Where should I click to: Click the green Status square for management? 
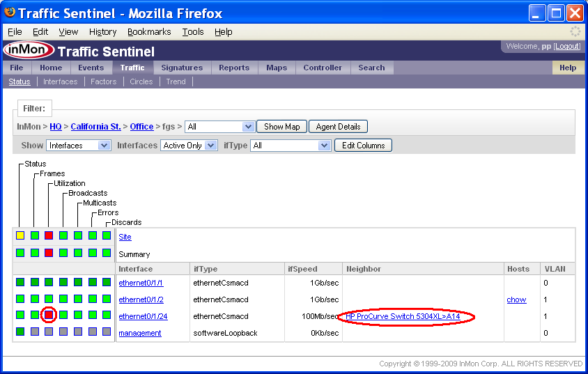(x=20, y=332)
